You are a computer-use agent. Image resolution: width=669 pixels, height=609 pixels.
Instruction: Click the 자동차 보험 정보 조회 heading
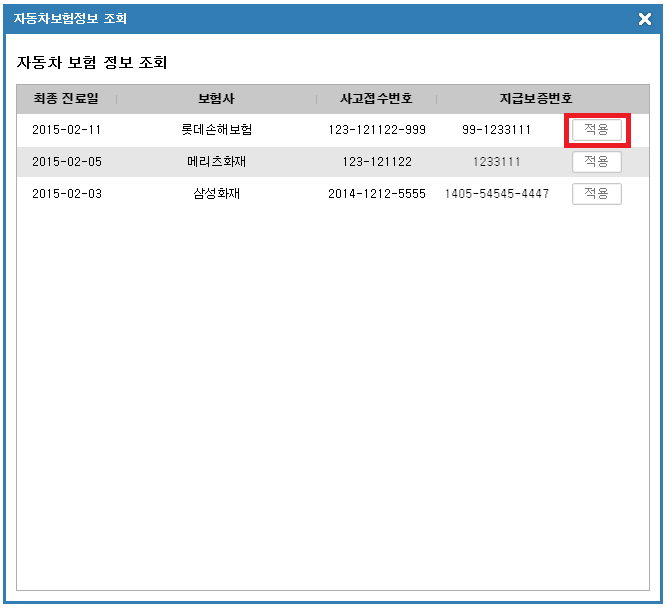point(92,63)
